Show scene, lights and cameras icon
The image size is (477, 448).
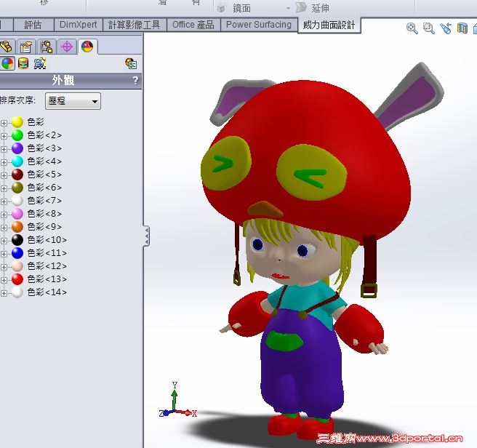tap(39, 63)
